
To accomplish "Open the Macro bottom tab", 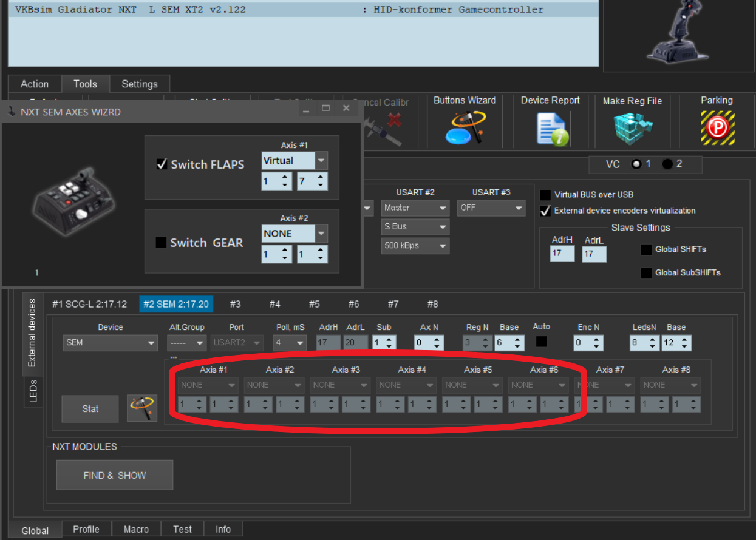I will click(x=136, y=529).
